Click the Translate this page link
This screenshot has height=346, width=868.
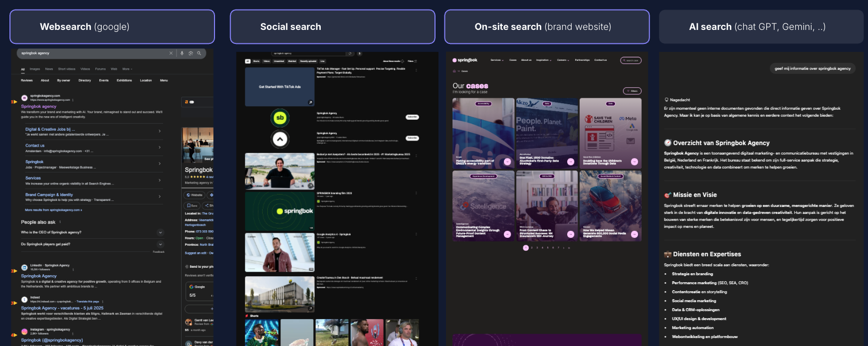pos(88,302)
